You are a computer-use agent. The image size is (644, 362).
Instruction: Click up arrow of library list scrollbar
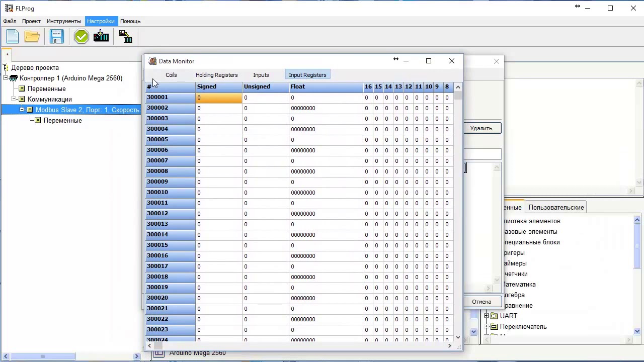point(637,220)
